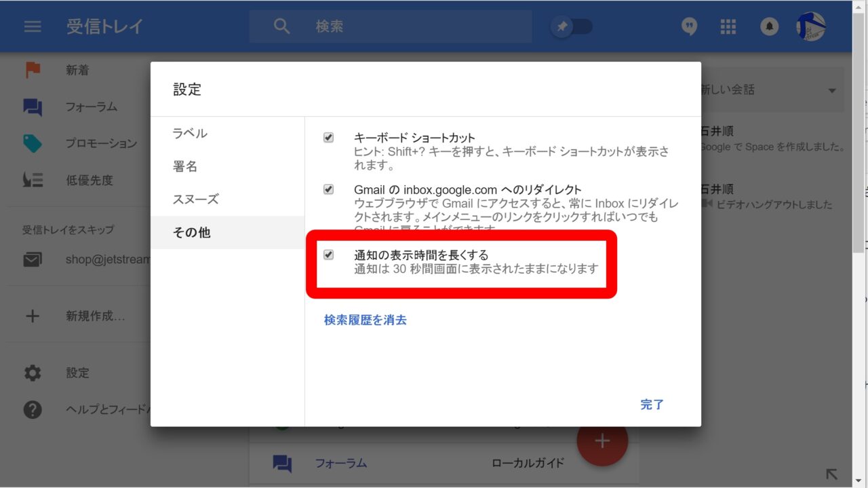Click the expand arrow at bottom right
The image size is (868, 488).
click(x=831, y=474)
